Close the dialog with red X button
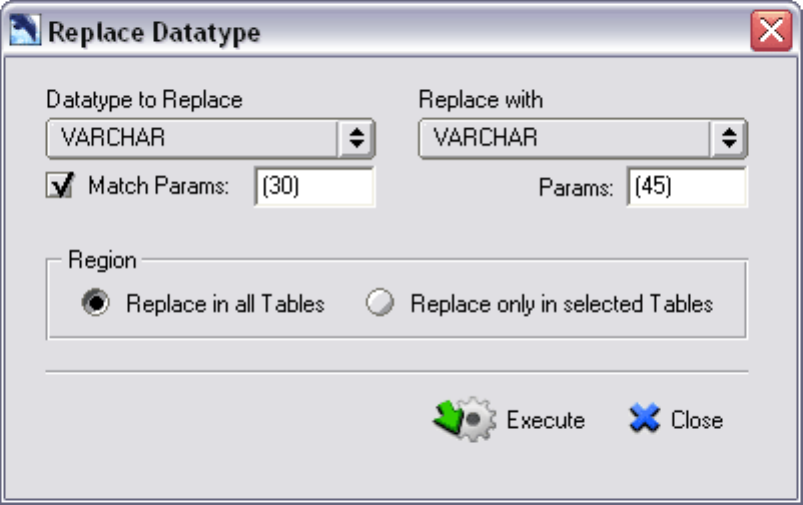The height and width of the screenshot is (505, 803). (771, 30)
